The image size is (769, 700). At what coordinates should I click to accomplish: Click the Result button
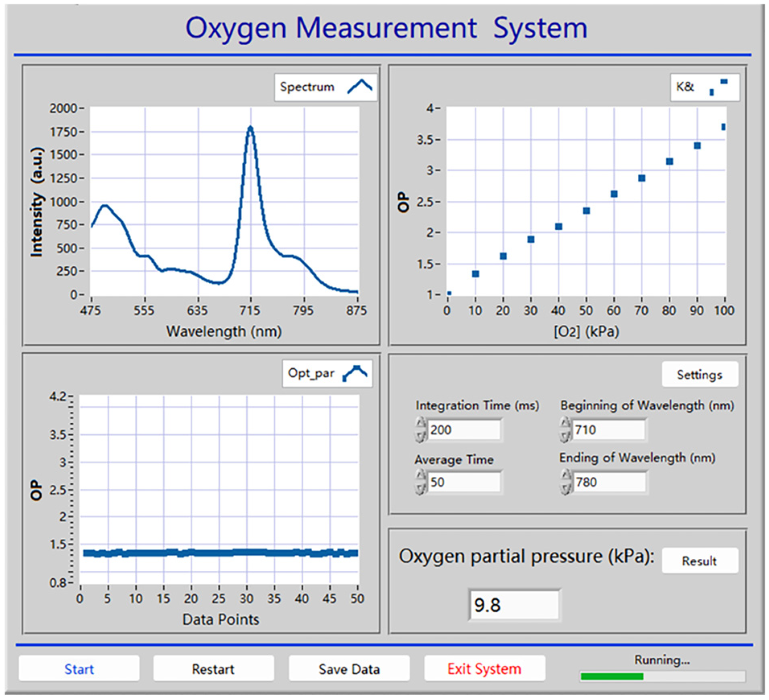tap(699, 560)
